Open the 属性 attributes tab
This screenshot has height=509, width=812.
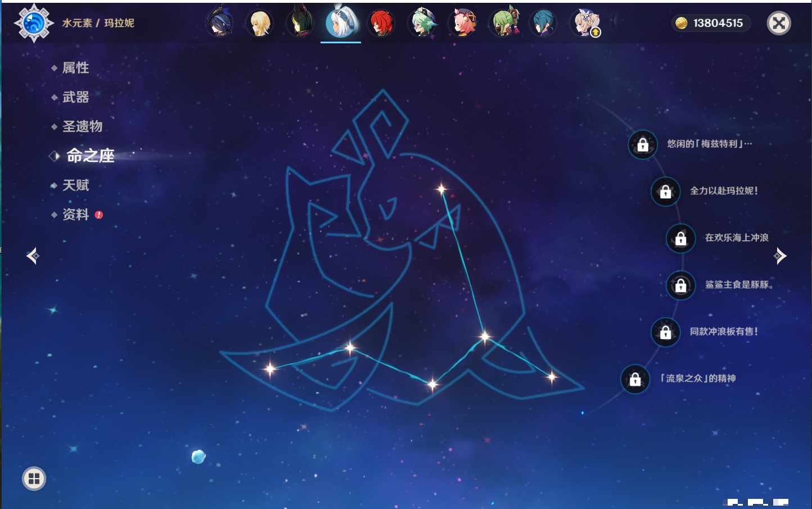[75, 68]
